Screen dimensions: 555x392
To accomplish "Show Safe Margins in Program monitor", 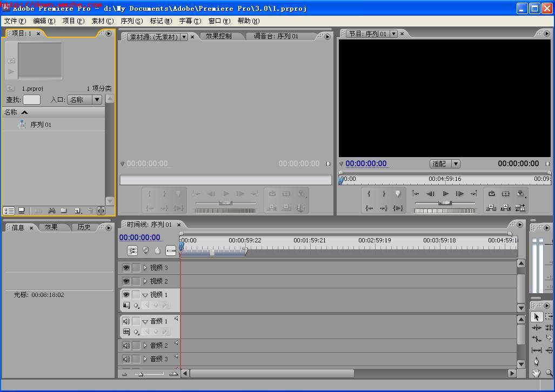I will click(x=506, y=193).
